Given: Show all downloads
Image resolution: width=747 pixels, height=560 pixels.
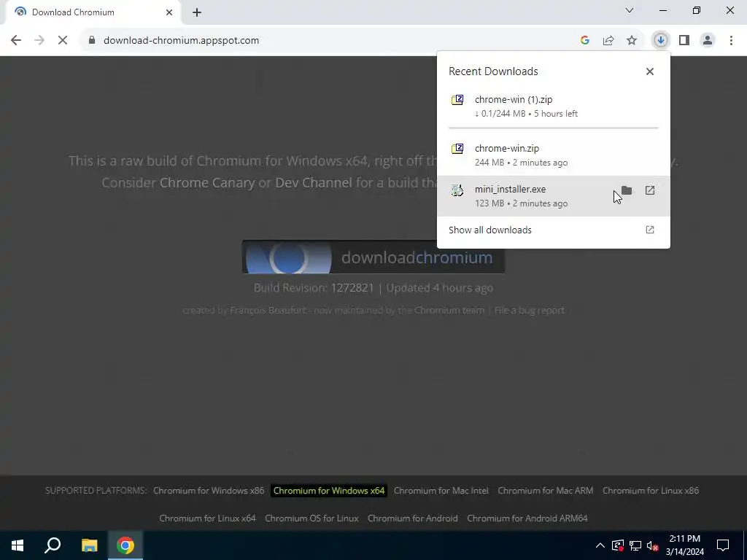Looking at the screenshot, I should click(x=554, y=230).
